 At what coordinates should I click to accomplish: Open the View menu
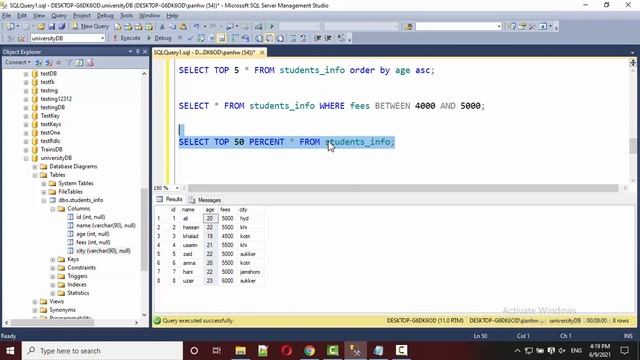pos(39,16)
